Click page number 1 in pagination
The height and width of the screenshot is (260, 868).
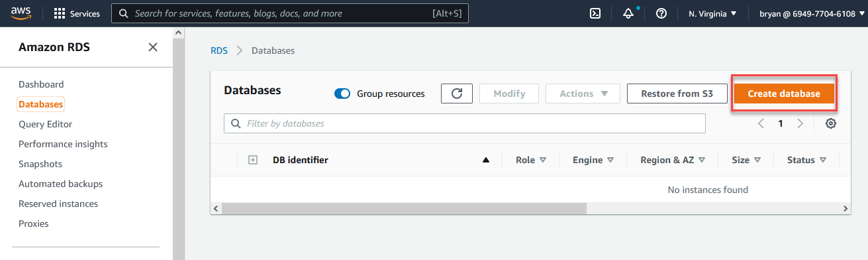point(781,123)
